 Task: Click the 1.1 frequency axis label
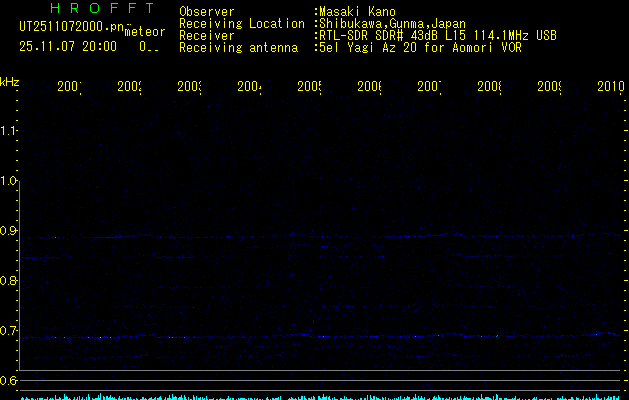pyautogui.click(x=9, y=130)
